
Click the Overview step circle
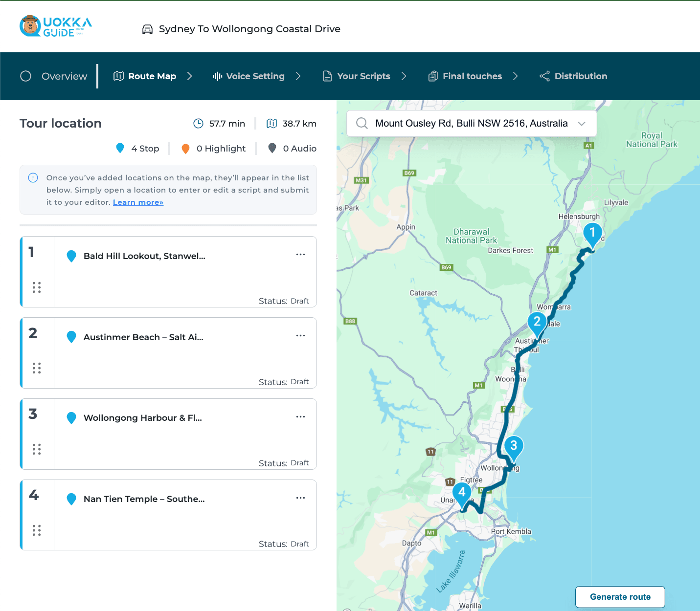click(25, 76)
